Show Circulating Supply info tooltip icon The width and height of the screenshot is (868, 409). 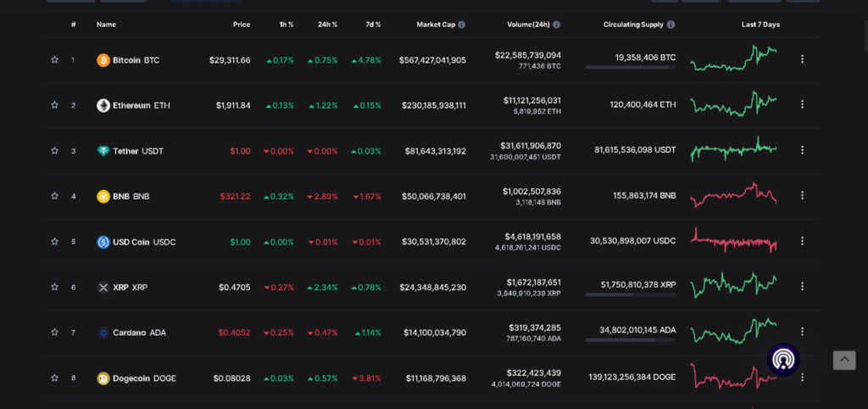671,25
